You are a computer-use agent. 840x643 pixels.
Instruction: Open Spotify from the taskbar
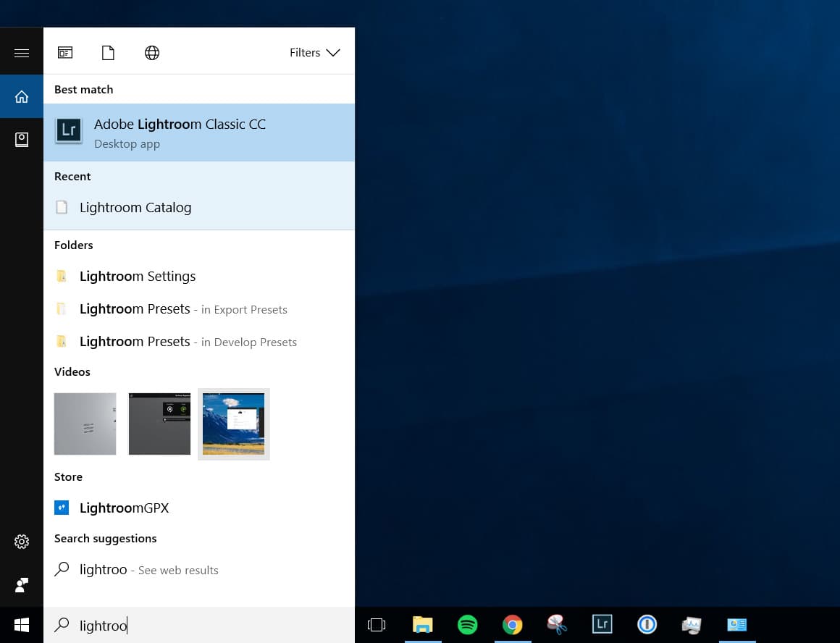tap(468, 625)
